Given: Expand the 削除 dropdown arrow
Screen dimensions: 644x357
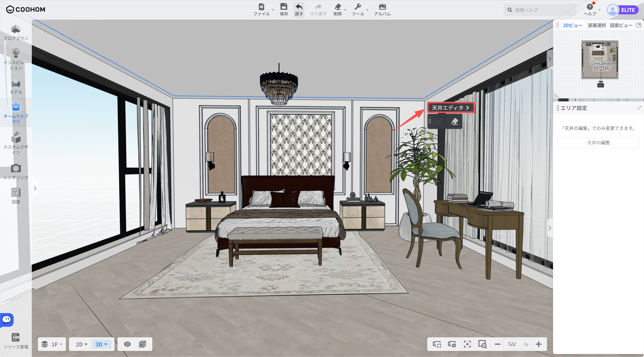Looking at the screenshot, I should pyautogui.click(x=345, y=10).
